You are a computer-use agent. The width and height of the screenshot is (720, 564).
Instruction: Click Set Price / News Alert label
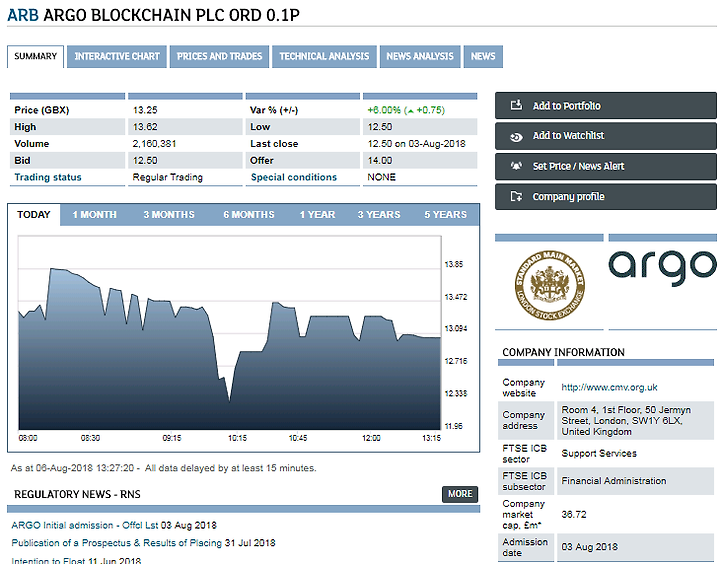click(x=579, y=166)
